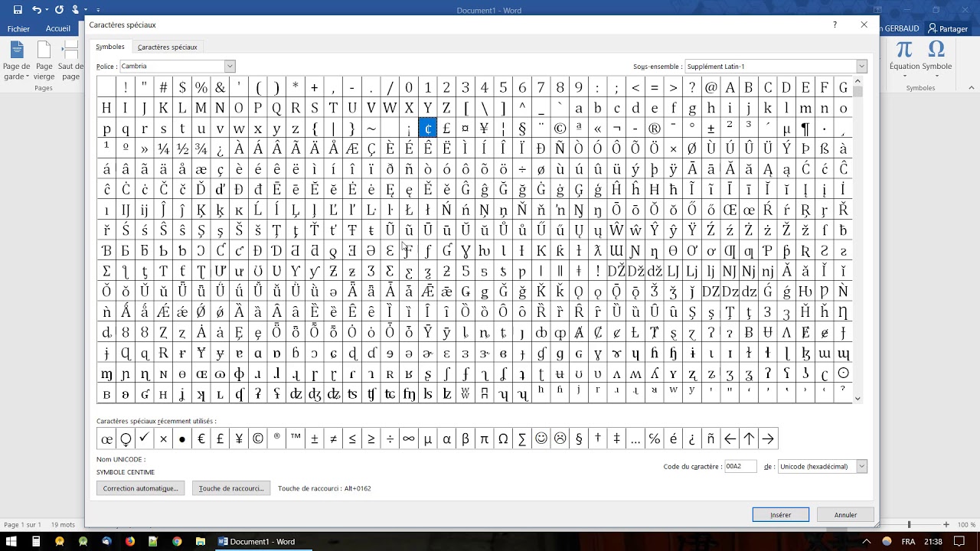
Task: Pick the euro sign in recent symbols
Action: [x=201, y=439]
